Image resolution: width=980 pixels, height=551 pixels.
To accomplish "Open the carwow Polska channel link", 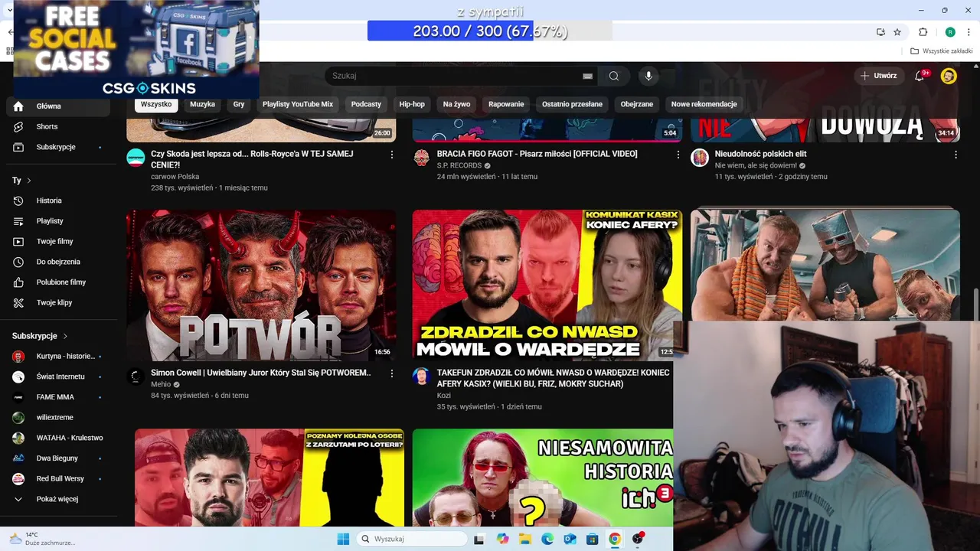I will [x=175, y=177].
